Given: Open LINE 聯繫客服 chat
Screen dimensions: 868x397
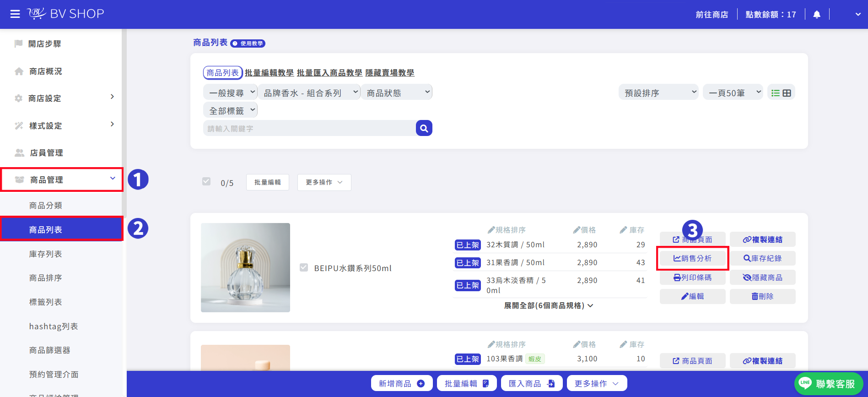Looking at the screenshot, I should pos(829,384).
